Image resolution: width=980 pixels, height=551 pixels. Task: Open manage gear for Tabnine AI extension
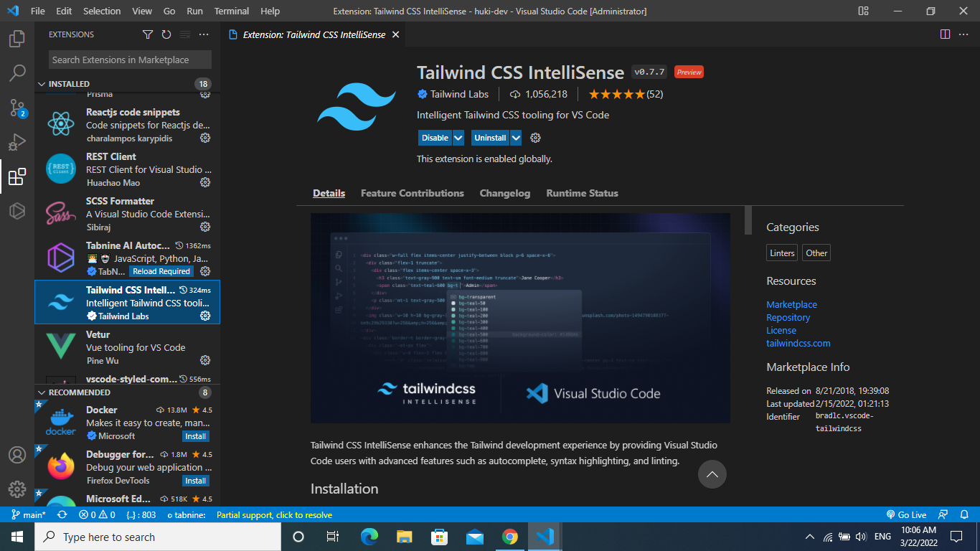click(205, 271)
